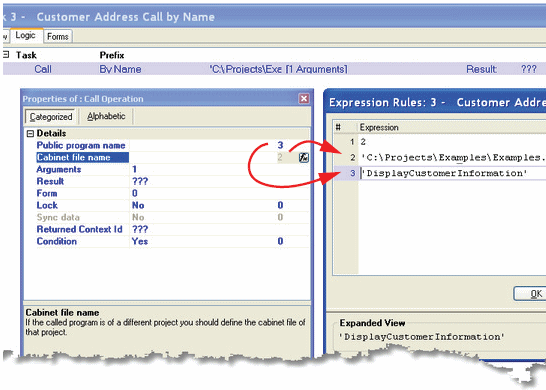This screenshot has height=390, width=546.
Task: Click OK in Expression Rules dialog
Action: click(531, 294)
